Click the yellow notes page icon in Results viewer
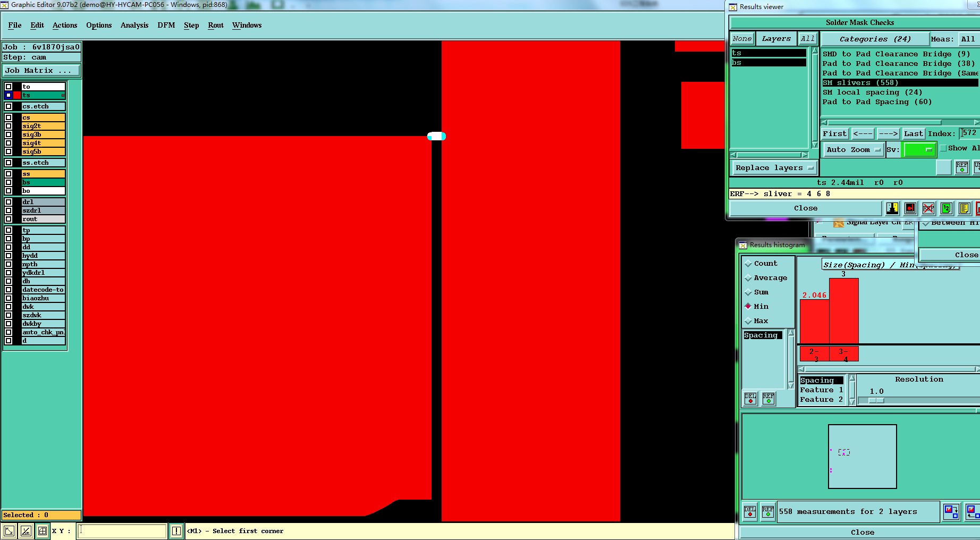Viewport: 980px width, 540px height. tap(964, 208)
